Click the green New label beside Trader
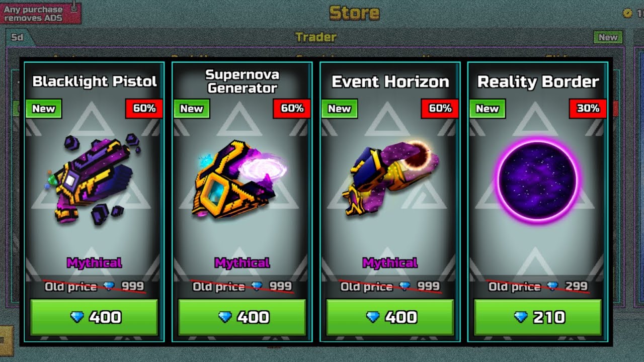This screenshot has width=644, height=362. 608,37
